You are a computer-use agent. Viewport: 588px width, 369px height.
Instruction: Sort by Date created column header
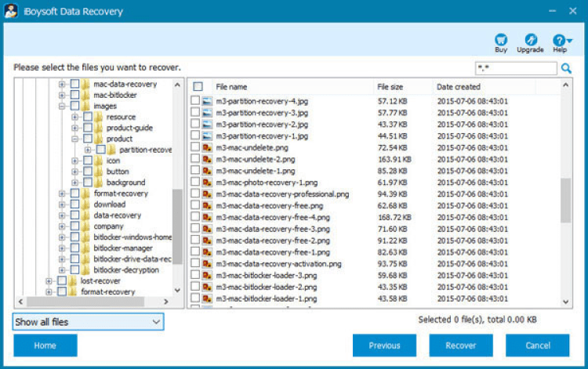[x=484, y=87]
